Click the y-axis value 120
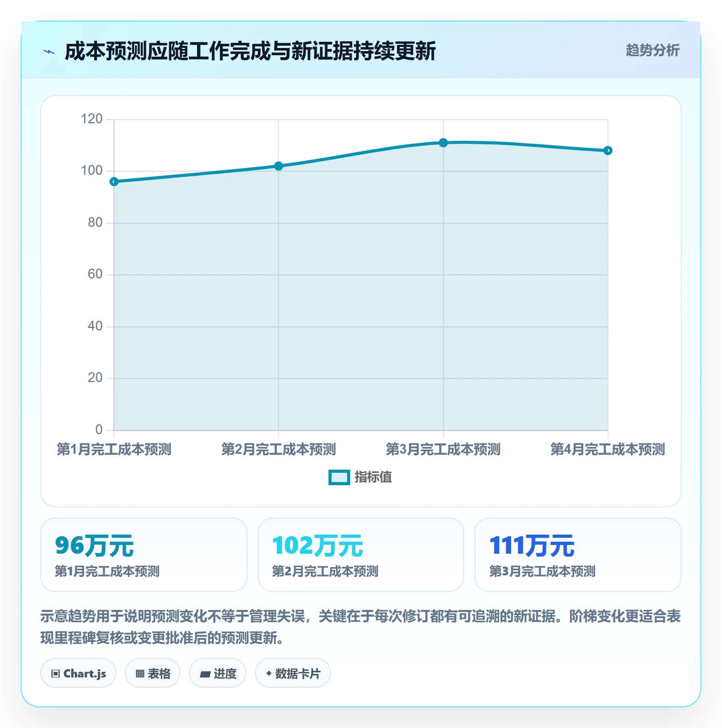 tap(92, 119)
